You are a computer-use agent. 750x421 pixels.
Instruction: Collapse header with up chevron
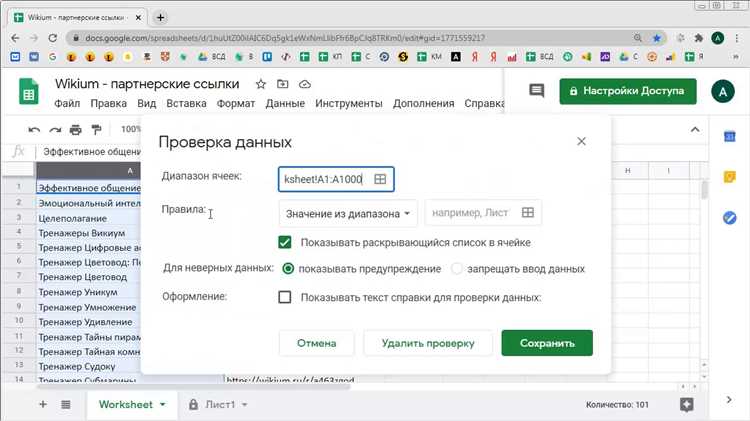click(695, 130)
